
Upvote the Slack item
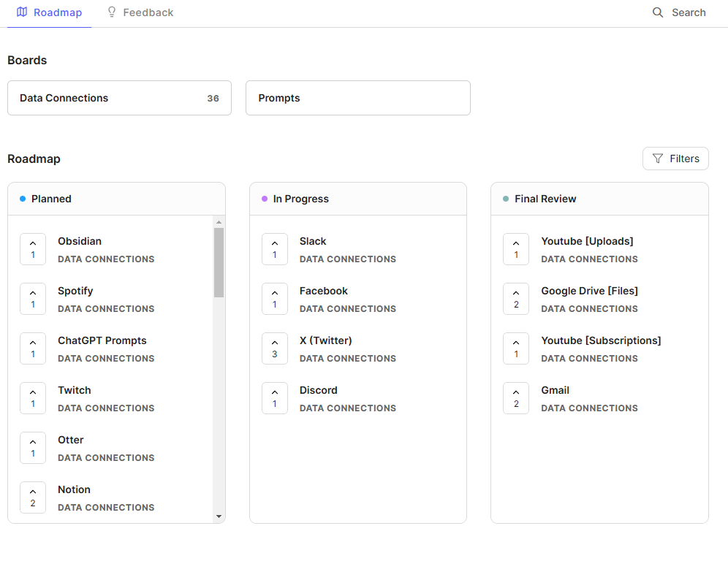[x=275, y=249]
